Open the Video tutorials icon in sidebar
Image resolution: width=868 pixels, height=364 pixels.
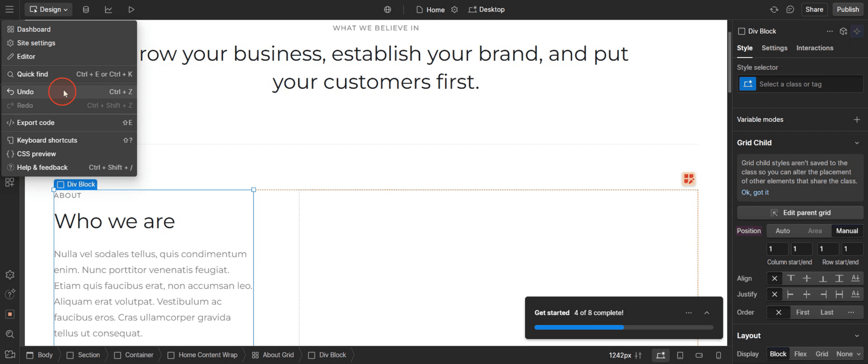point(10,354)
